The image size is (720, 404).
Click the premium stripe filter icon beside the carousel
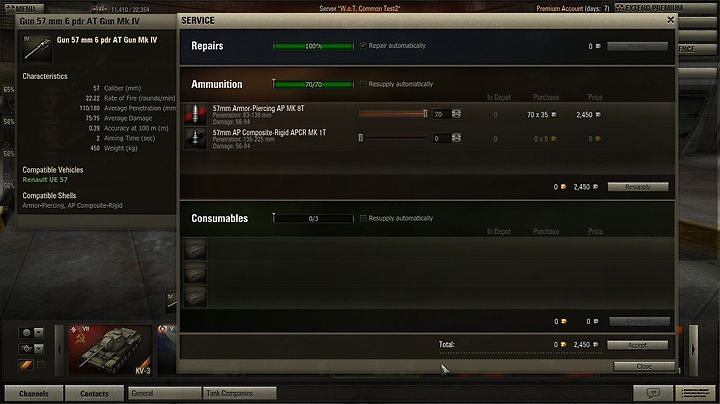click(26, 365)
